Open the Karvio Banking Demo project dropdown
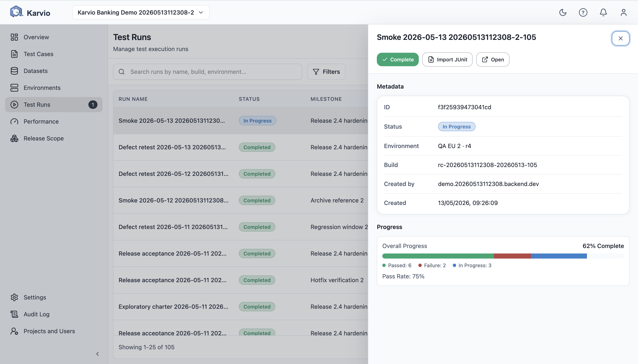638x364 pixels. pyautogui.click(x=141, y=12)
